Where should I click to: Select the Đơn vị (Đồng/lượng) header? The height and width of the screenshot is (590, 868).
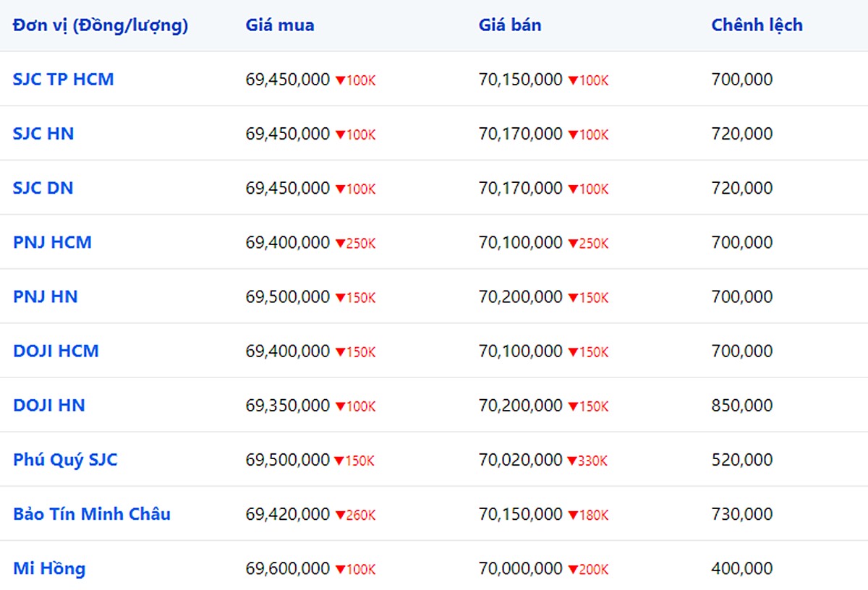coord(101,25)
